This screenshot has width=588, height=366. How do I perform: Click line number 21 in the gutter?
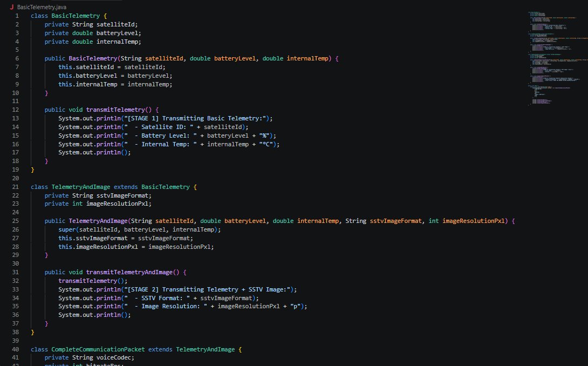[16, 187]
